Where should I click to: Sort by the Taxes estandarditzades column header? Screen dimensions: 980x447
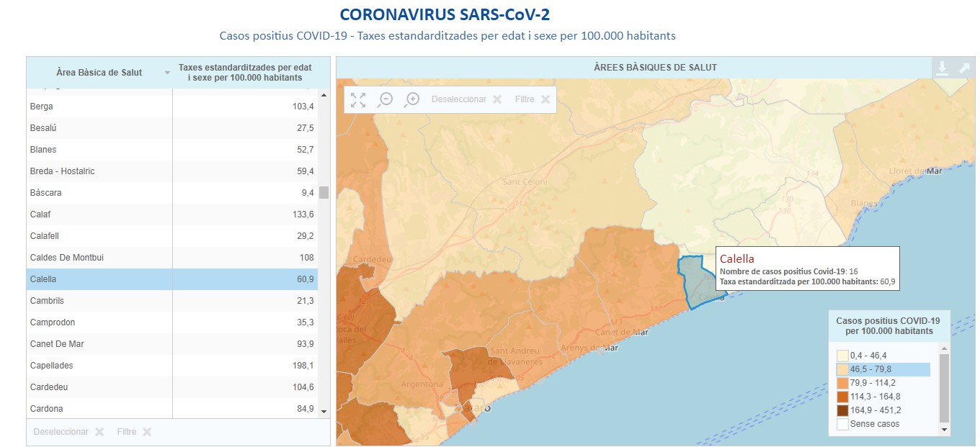(x=240, y=72)
